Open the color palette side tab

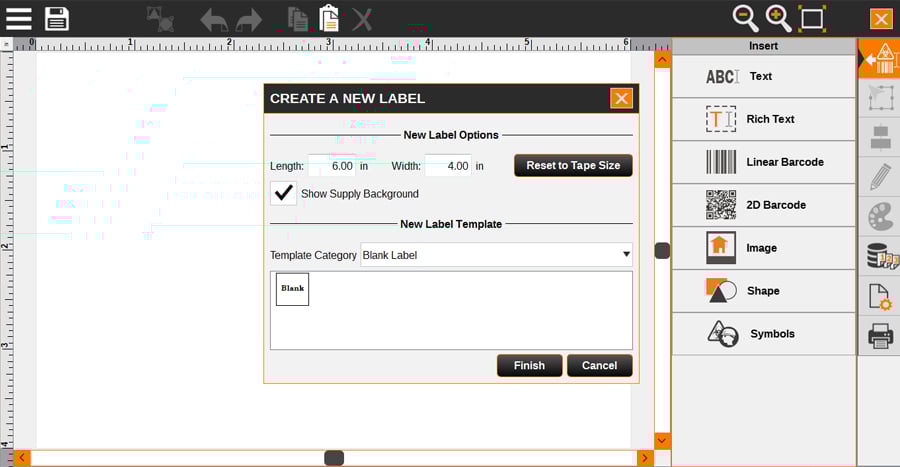[880, 216]
